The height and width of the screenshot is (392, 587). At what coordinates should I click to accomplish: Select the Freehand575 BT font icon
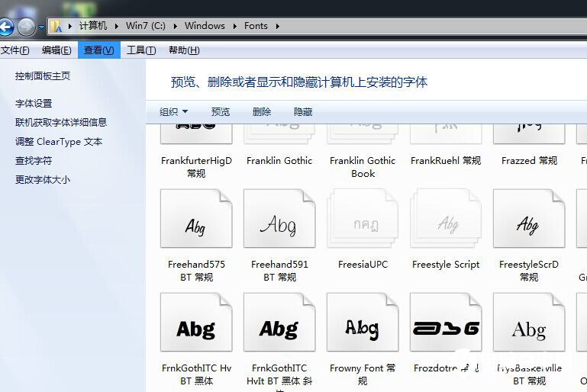pyautogui.click(x=196, y=218)
